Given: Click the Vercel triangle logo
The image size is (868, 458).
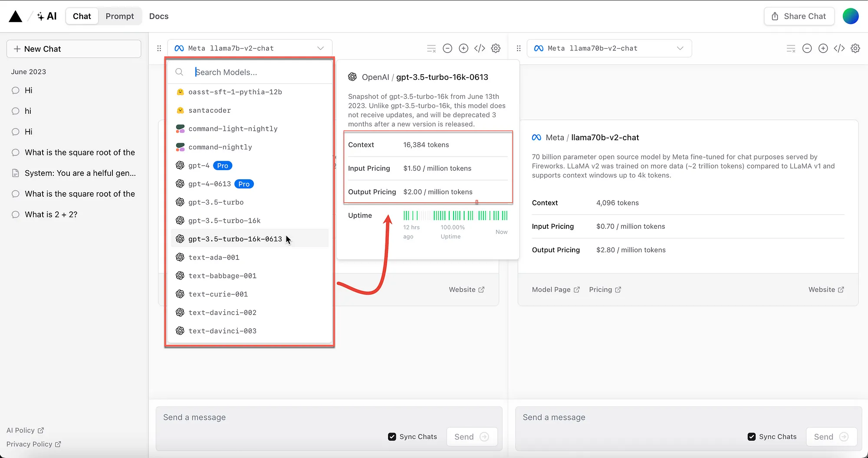Looking at the screenshot, I should pyautogui.click(x=16, y=16).
